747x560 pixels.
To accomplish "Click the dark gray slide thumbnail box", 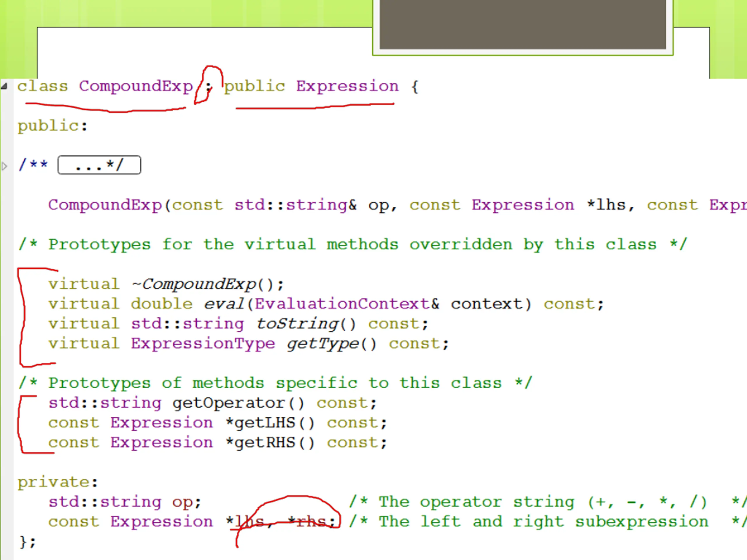I will coord(523,24).
